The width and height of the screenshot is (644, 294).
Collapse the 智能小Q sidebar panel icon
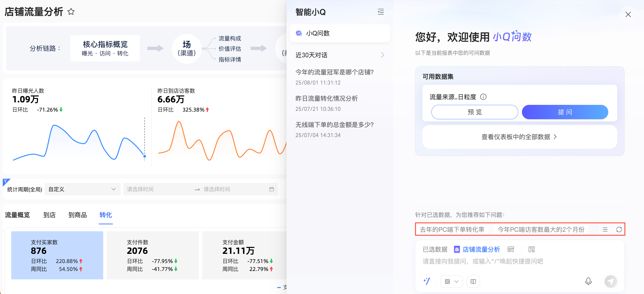[381, 12]
